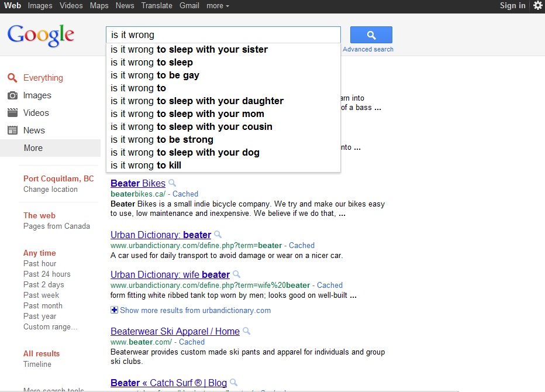
Task: Open Cached link for beaterbikes.ca
Action: pos(185,194)
